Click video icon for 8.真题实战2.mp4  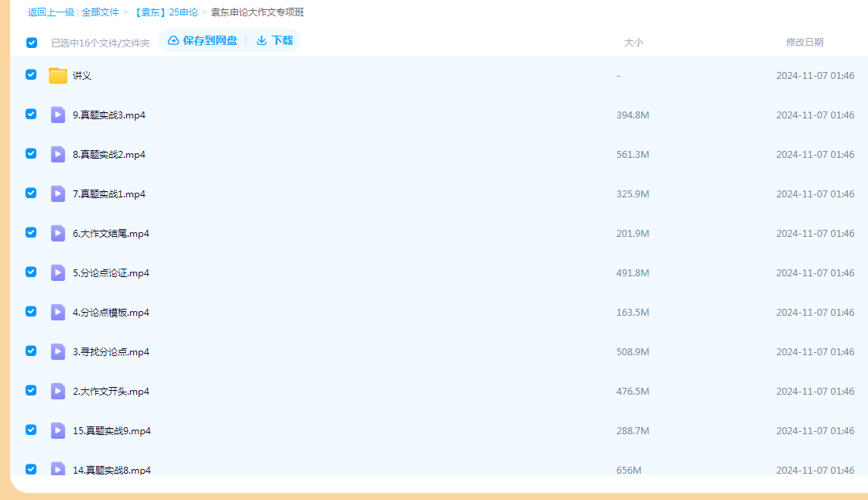point(58,155)
